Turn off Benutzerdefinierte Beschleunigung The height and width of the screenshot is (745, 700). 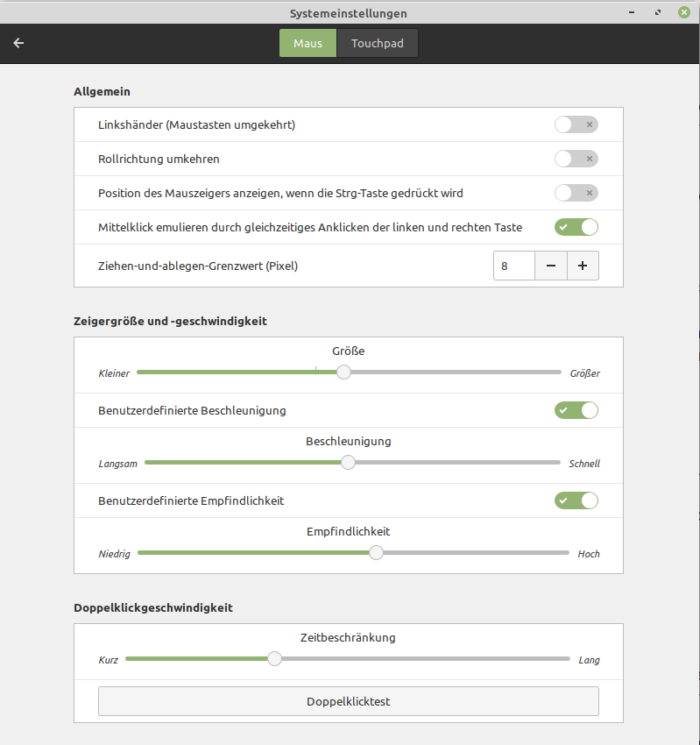click(576, 410)
